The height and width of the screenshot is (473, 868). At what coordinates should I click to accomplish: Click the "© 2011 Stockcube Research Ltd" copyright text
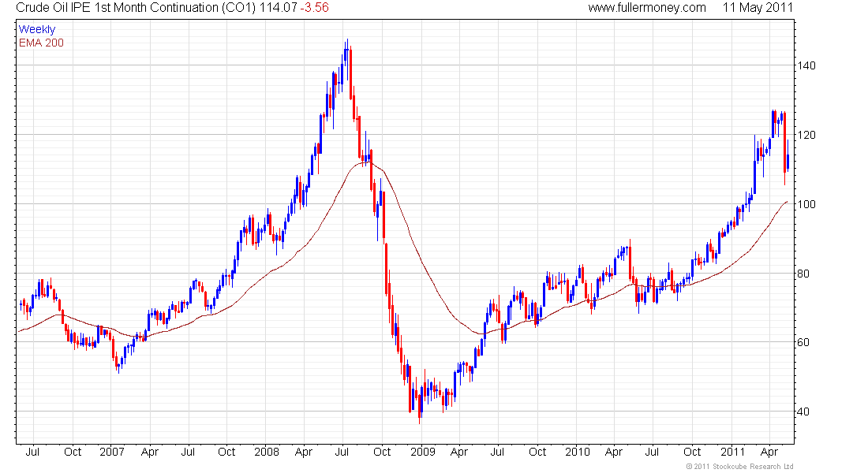(739, 467)
